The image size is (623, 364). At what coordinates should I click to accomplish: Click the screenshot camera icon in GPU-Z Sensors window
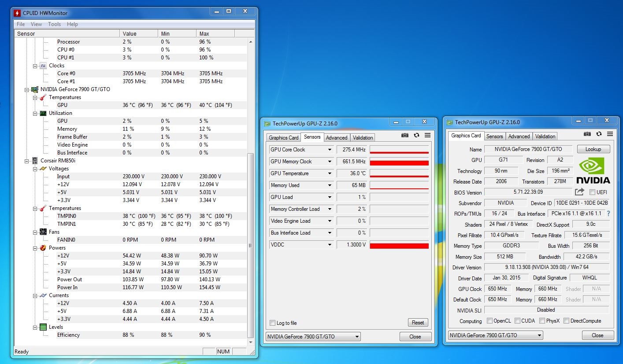pos(405,136)
